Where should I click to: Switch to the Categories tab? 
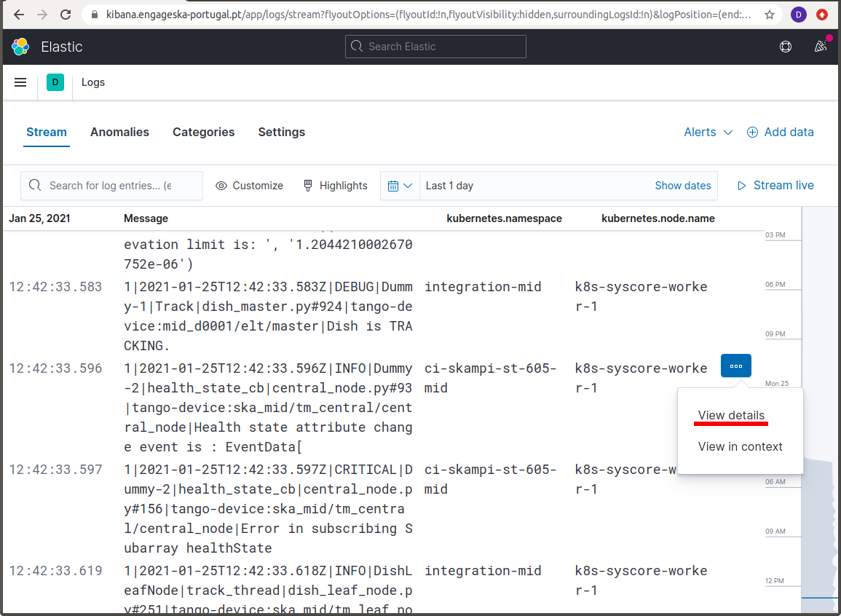(x=203, y=132)
